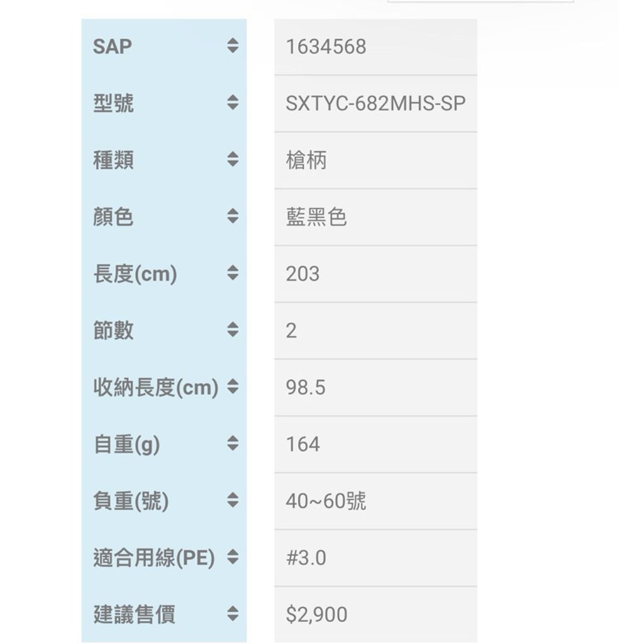The image size is (644, 644).
Task: Click the 40~60號 load value
Action: pos(326,501)
